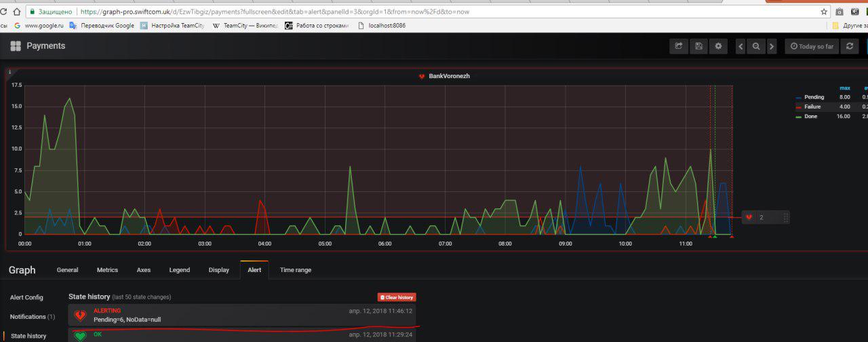868x342 pixels.
Task: Click the dashboard grid icon beside Payments
Action: [x=16, y=45]
